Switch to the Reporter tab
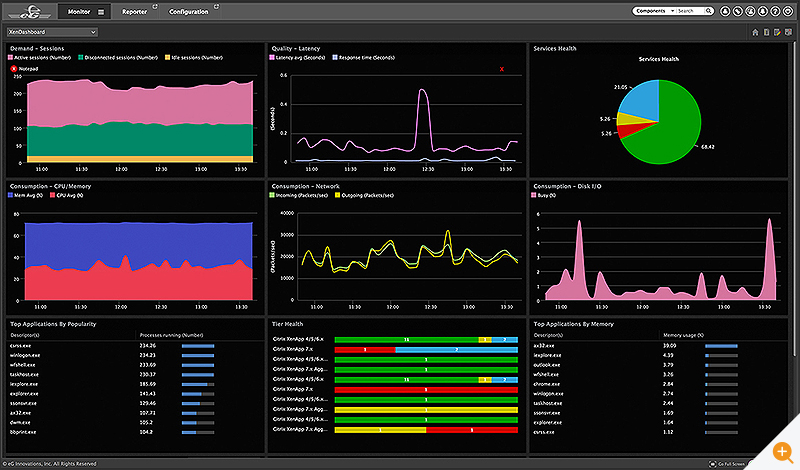Screen dimensions: 800x470 135,12
